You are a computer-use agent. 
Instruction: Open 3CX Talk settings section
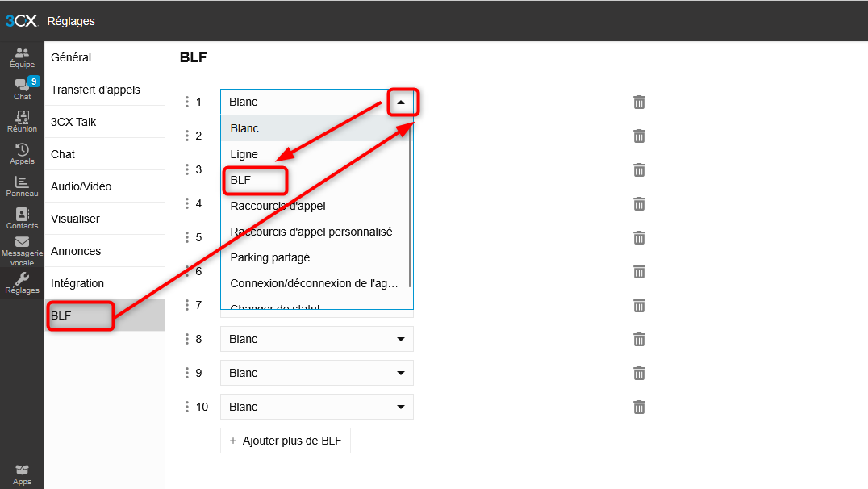tap(105, 122)
